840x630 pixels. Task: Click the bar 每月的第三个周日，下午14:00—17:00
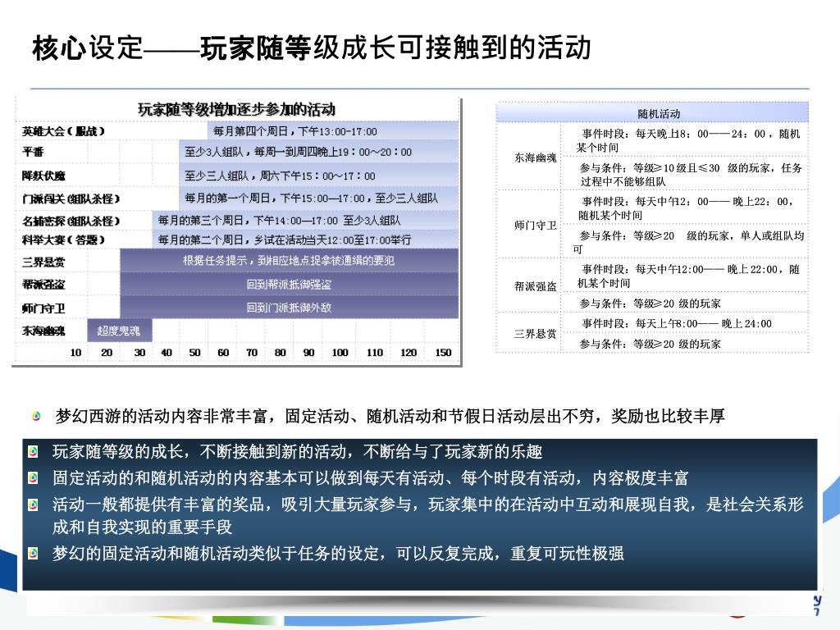click(x=305, y=220)
